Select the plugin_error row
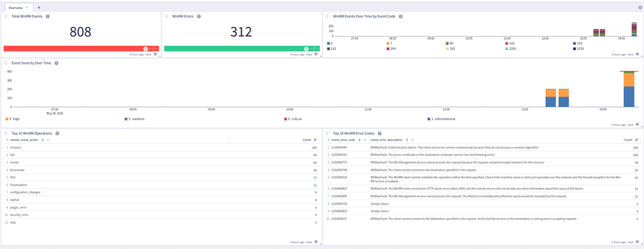The width and height of the screenshot is (644, 249). [x=161, y=207]
